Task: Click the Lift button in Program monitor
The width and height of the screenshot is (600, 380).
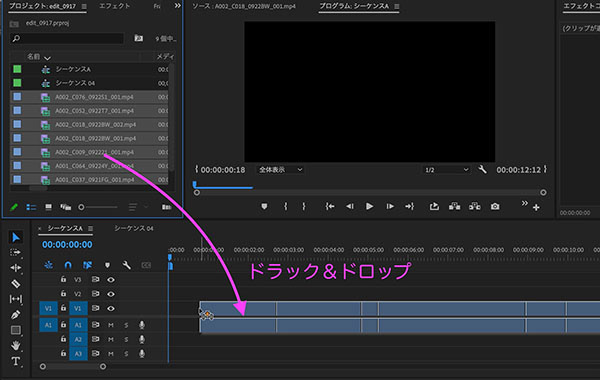Action: (x=454, y=207)
